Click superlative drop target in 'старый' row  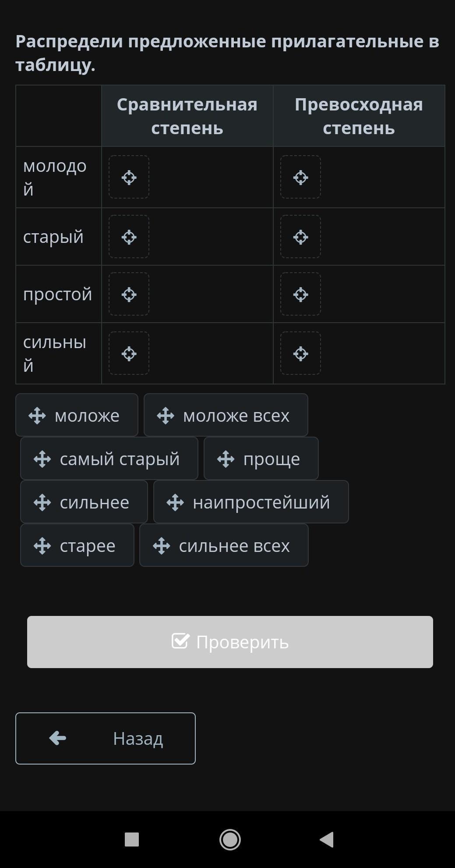[x=301, y=237]
